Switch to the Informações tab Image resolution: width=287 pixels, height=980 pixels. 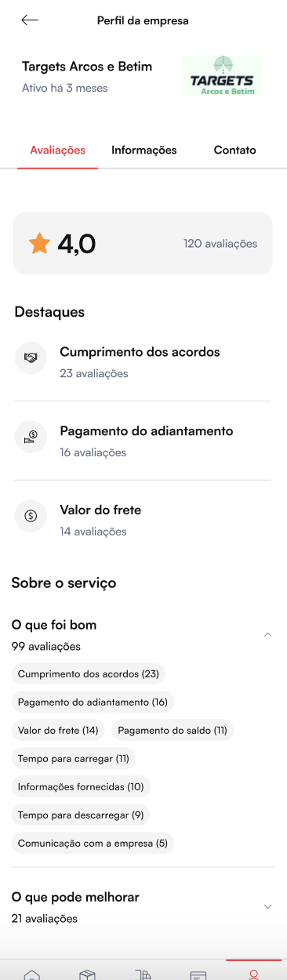[x=144, y=150]
